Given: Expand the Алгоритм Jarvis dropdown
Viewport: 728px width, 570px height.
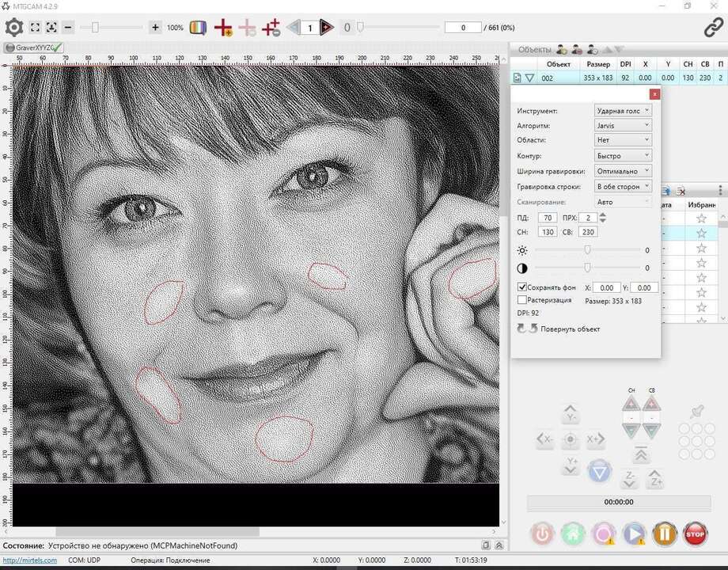Looking at the screenshot, I should [x=623, y=126].
